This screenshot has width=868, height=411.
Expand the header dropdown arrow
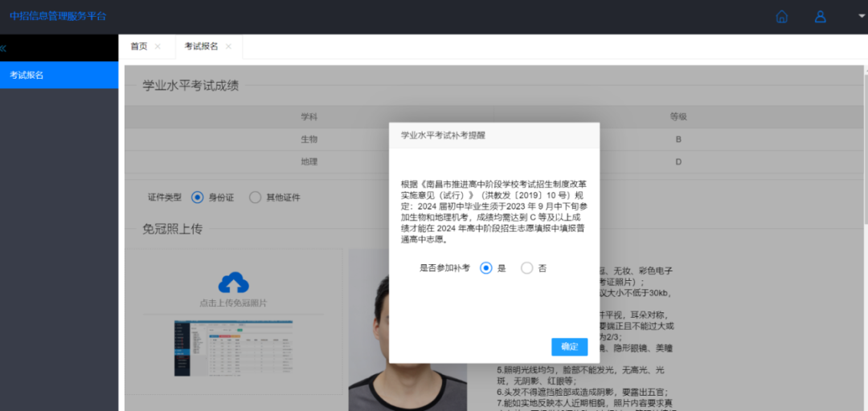tap(862, 16)
